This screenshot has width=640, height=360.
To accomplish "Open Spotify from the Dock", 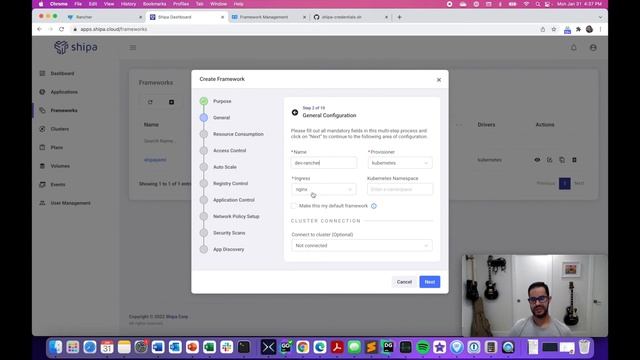I will click(x=423, y=347).
